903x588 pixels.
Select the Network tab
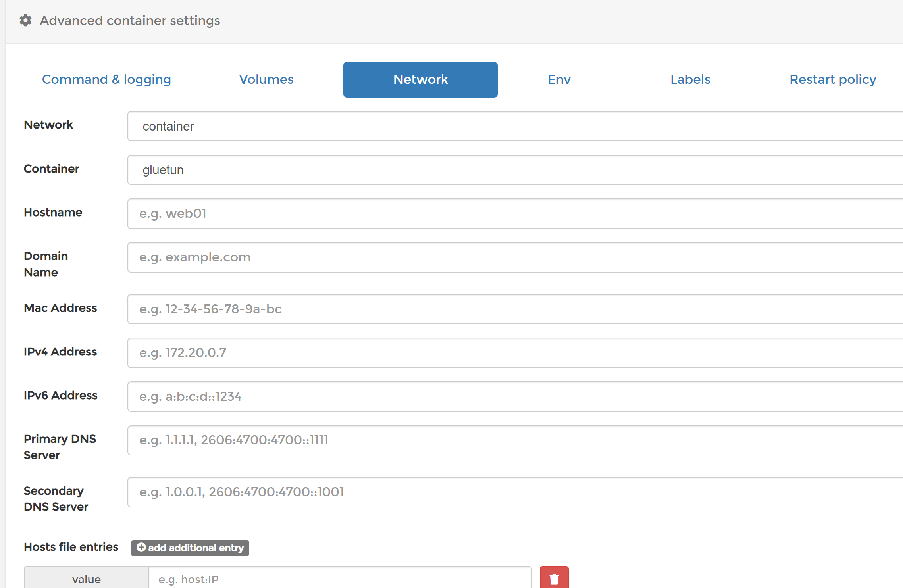tap(420, 79)
